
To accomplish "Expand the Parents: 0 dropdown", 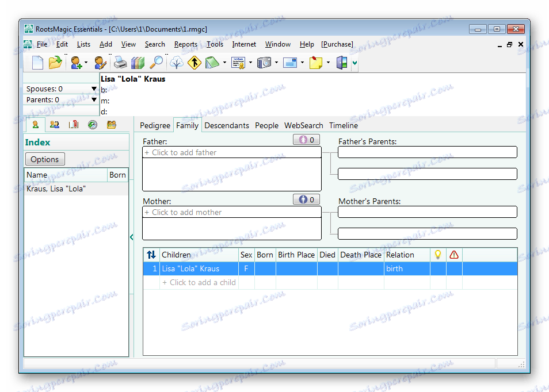I will (94, 99).
